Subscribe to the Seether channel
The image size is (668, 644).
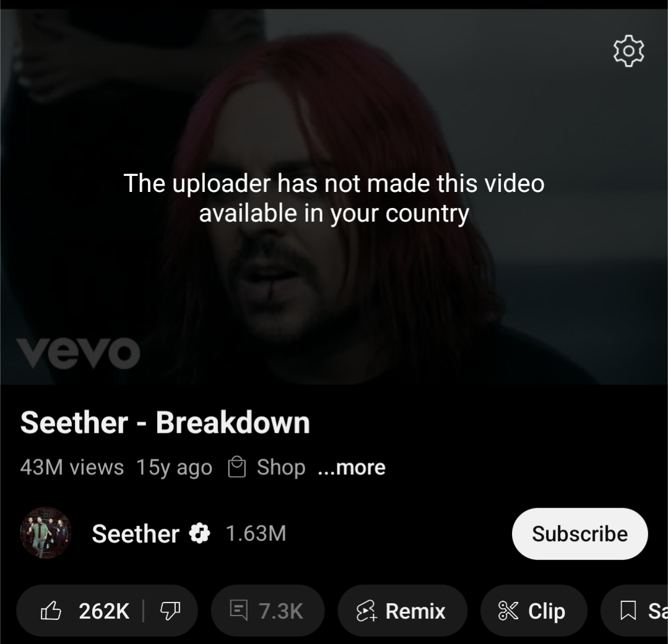(580, 534)
